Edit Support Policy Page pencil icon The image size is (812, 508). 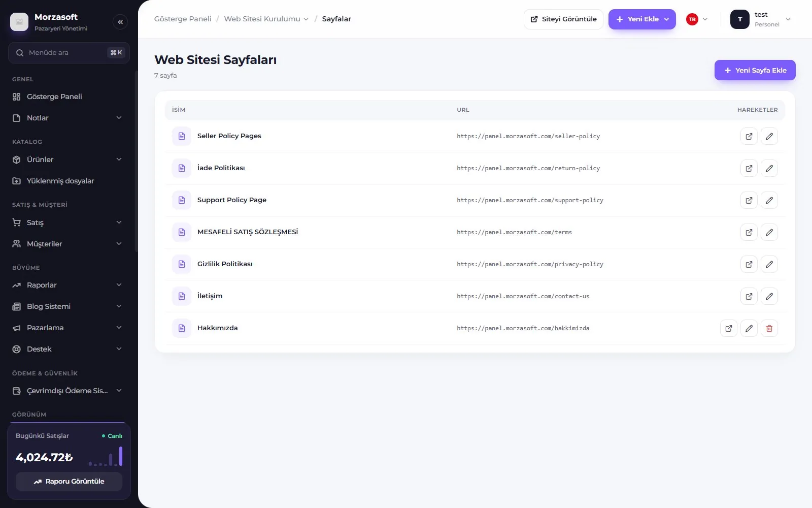coord(769,200)
